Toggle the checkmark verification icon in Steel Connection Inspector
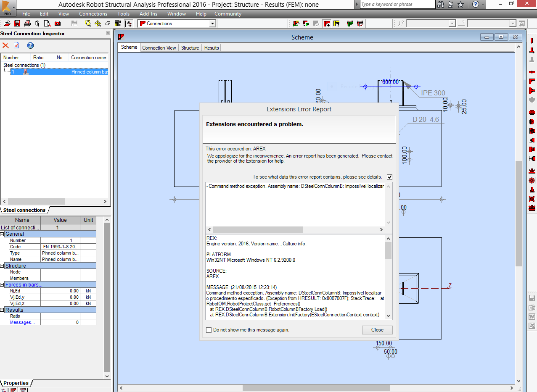The width and height of the screenshot is (537, 392). point(17,45)
